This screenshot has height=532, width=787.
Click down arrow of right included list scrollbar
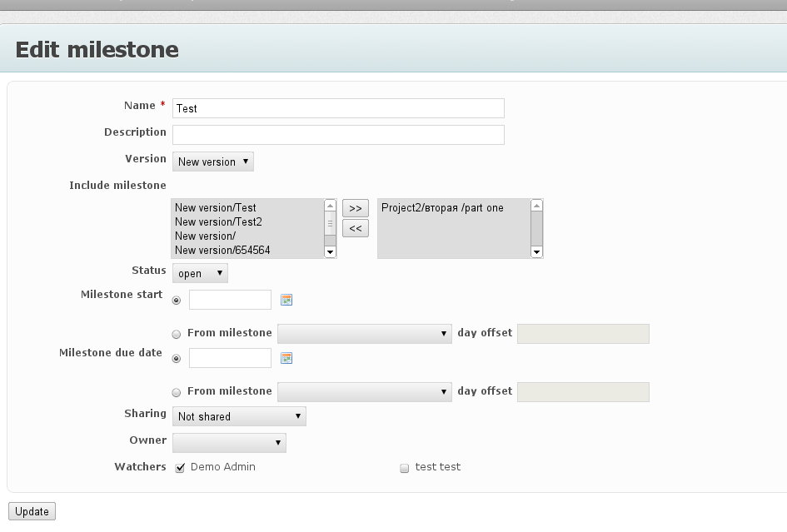[x=536, y=252]
